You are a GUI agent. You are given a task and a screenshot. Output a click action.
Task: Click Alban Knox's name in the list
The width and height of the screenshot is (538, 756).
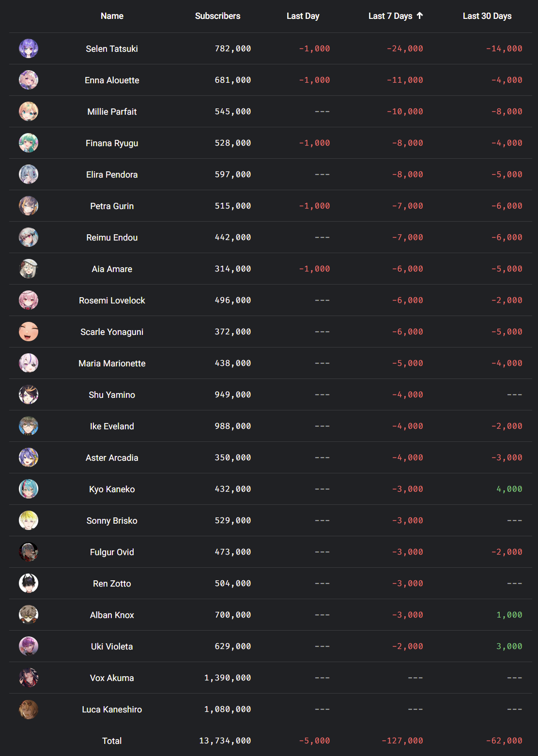pyautogui.click(x=112, y=615)
